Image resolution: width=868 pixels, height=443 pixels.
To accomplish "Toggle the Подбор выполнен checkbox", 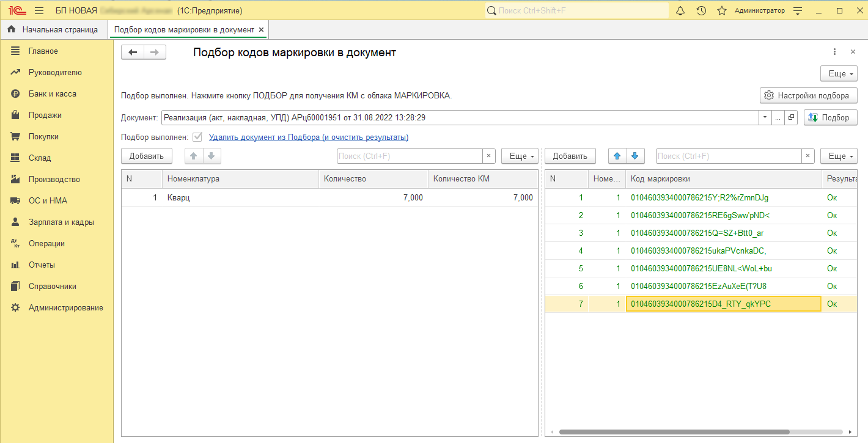I will [197, 137].
